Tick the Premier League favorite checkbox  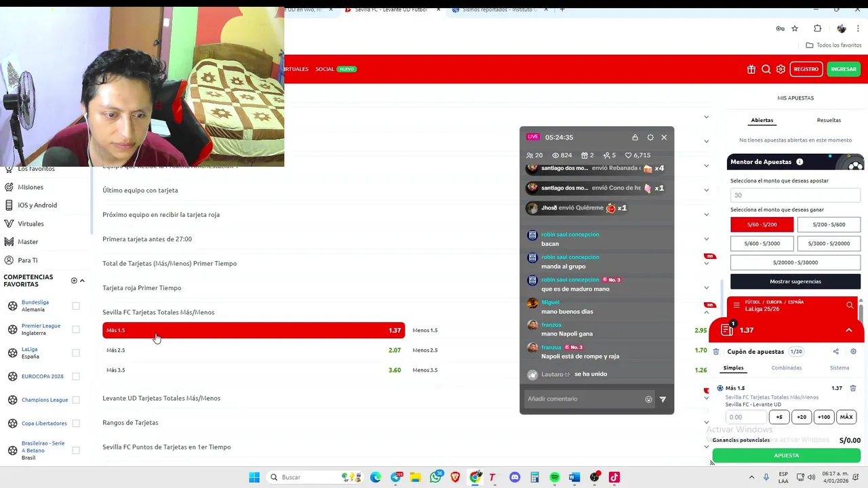coord(76,329)
